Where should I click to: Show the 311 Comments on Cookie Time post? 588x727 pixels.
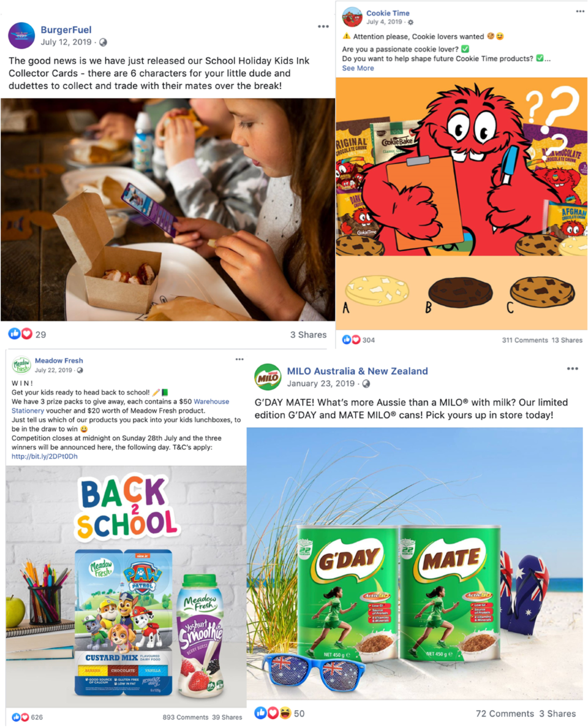525,340
